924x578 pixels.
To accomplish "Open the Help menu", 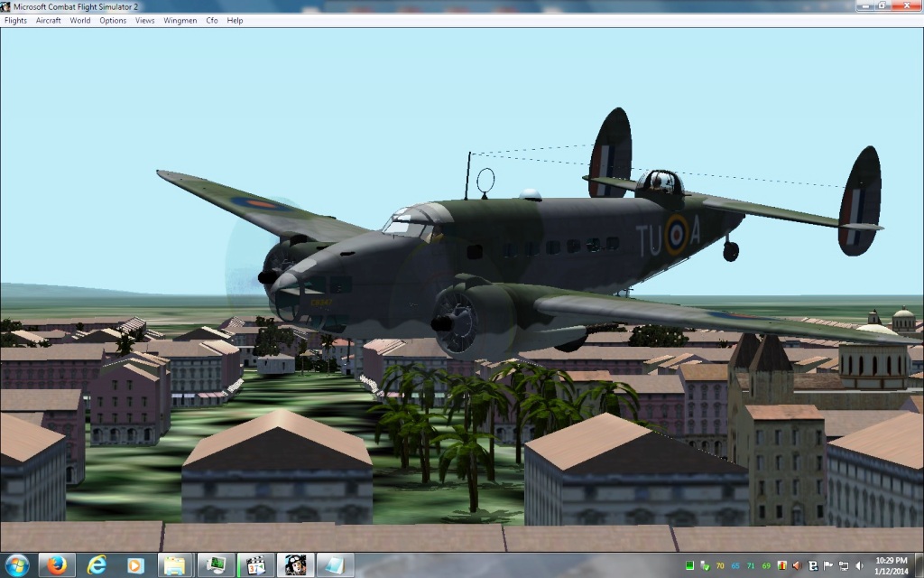I will [x=236, y=20].
